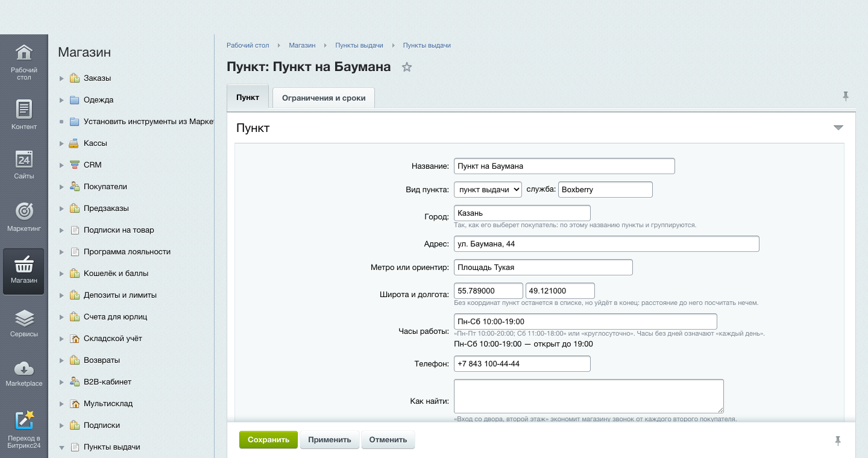Open Счета для юрлиц menu item
This screenshot has width=868, height=458.
(116, 317)
